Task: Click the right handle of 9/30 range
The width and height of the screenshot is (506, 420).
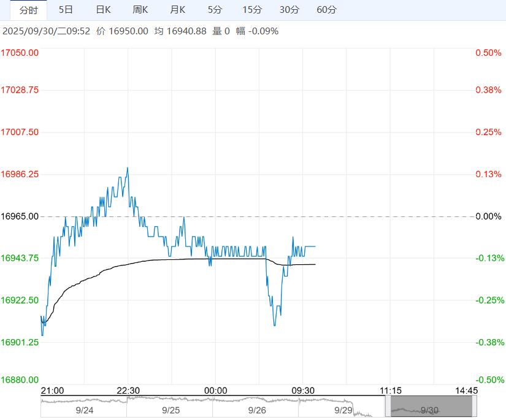Action: [x=475, y=407]
